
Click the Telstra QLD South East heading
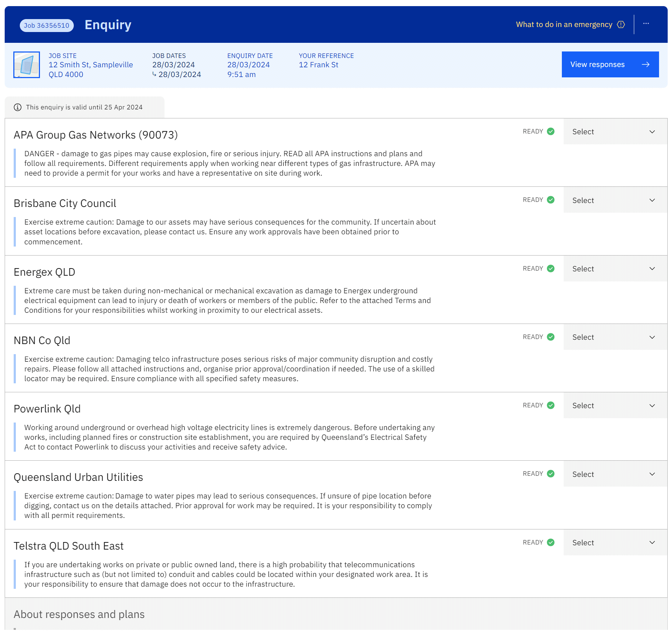tap(68, 546)
